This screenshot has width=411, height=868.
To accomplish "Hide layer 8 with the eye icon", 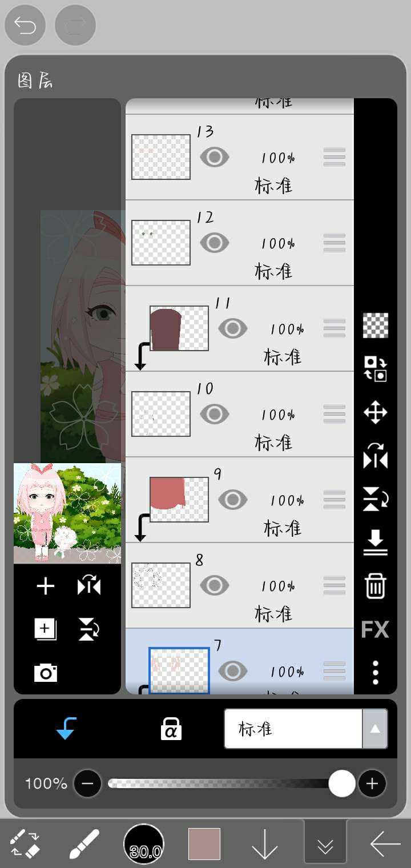I will [214, 585].
